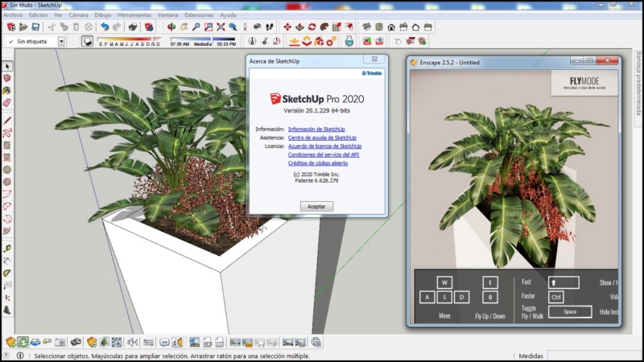Viewport: 644px width, 362px height.
Task: Select the arrow Select tool in left toolbar
Action: 7,66
